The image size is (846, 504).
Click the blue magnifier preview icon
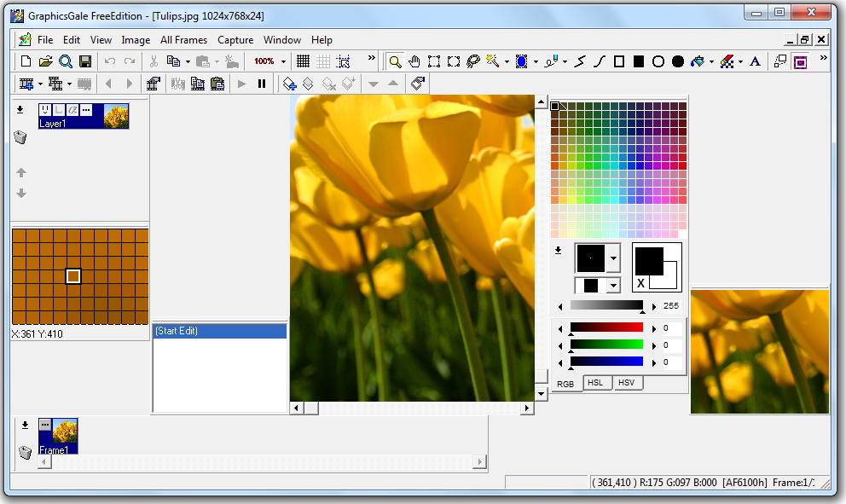(x=66, y=61)
